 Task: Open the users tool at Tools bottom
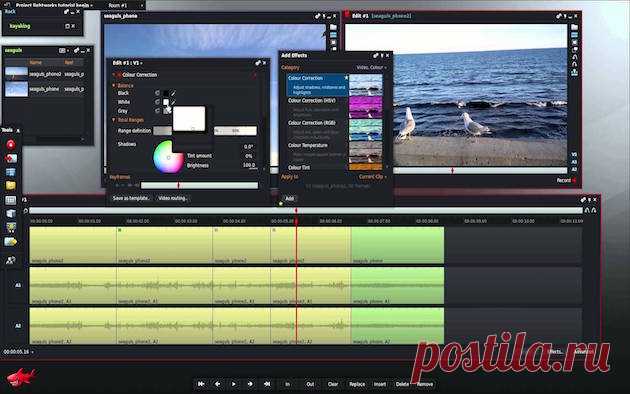point(11,260)
